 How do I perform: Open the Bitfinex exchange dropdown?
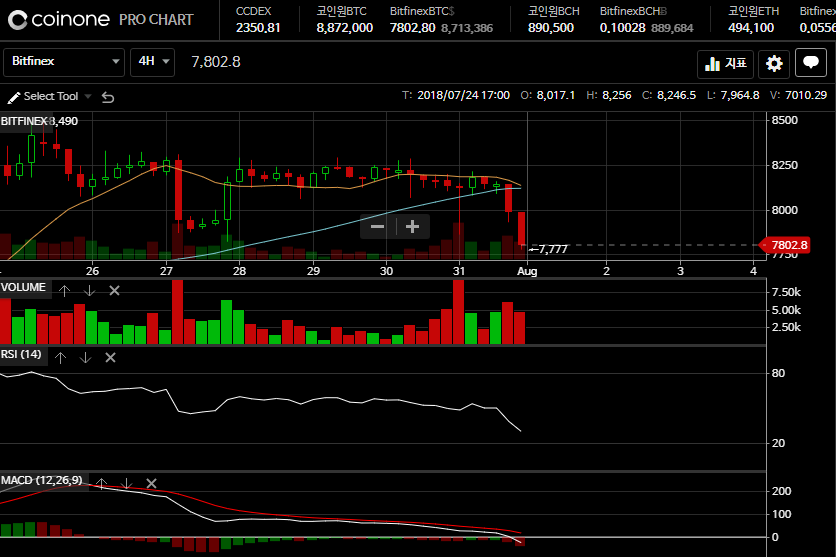[64, 62]
